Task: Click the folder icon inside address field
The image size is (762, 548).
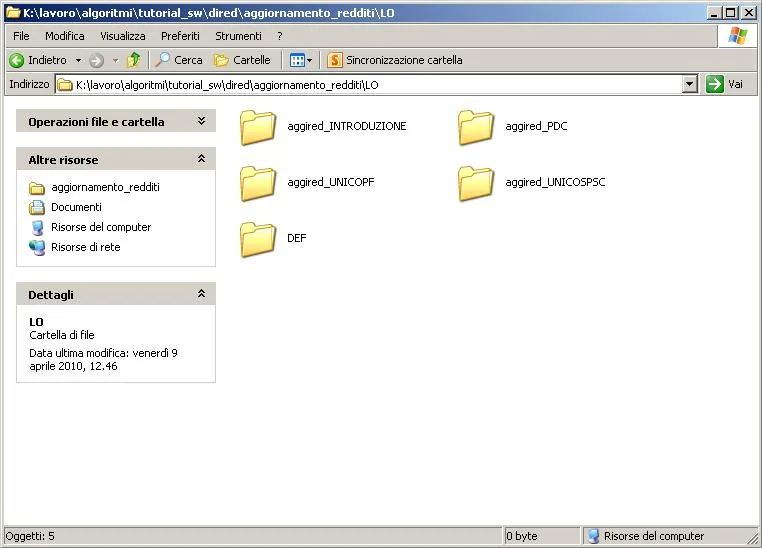Action: (65, 85)
